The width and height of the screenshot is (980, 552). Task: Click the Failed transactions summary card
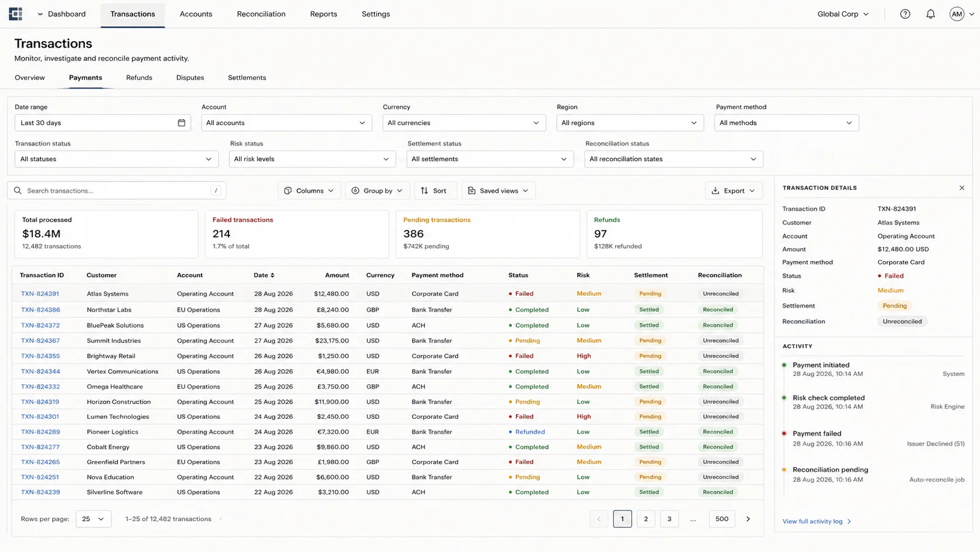(297, 234)
